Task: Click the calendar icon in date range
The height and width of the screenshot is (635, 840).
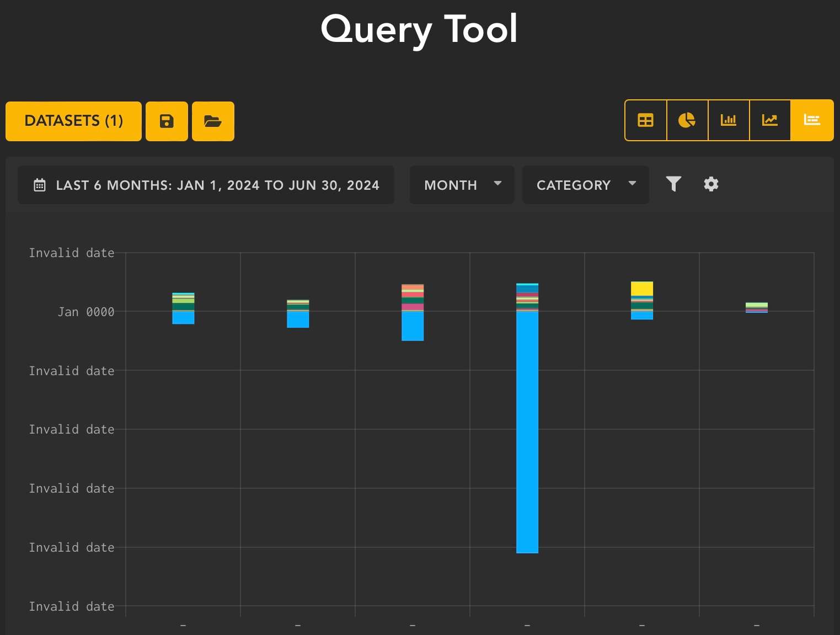Action: (x=40, y=185)
